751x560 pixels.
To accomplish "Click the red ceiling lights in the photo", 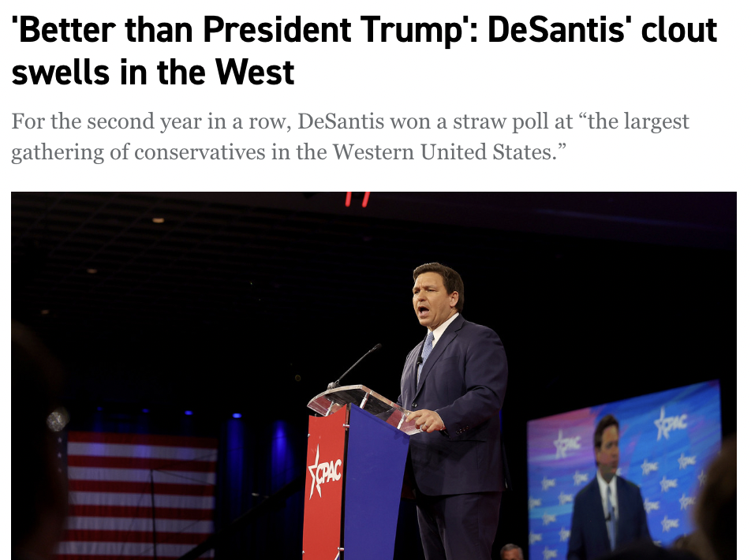I will pos(356,199).
